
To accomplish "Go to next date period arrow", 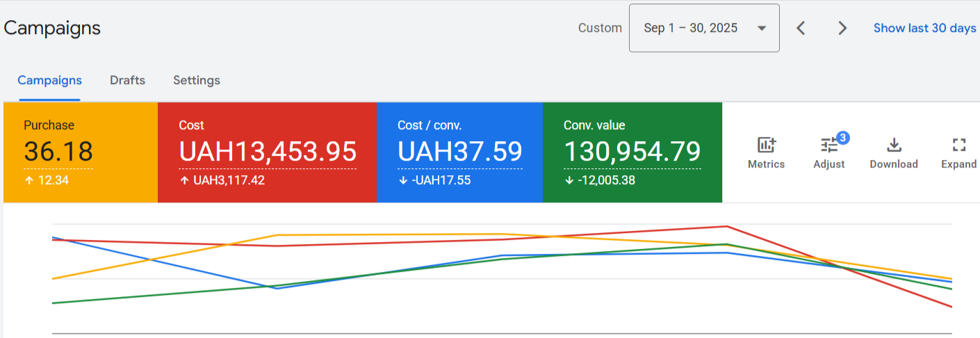I will pos(842,28).
